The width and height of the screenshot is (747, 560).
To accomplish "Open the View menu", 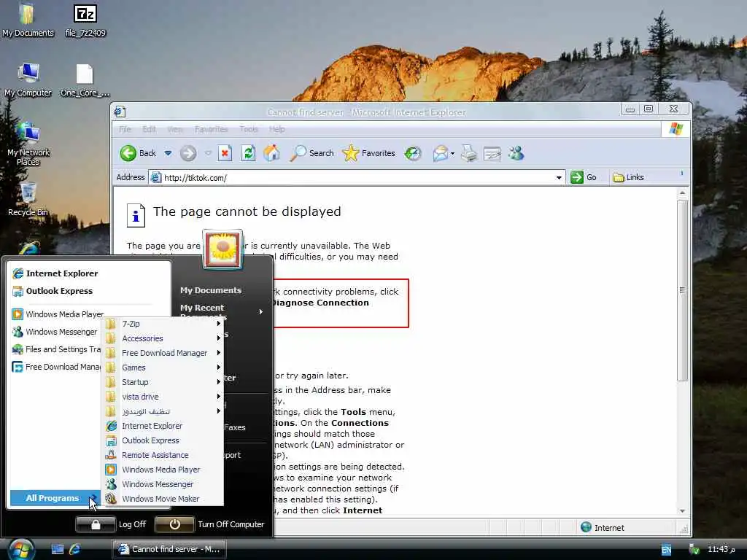I will tap(175, 129).
